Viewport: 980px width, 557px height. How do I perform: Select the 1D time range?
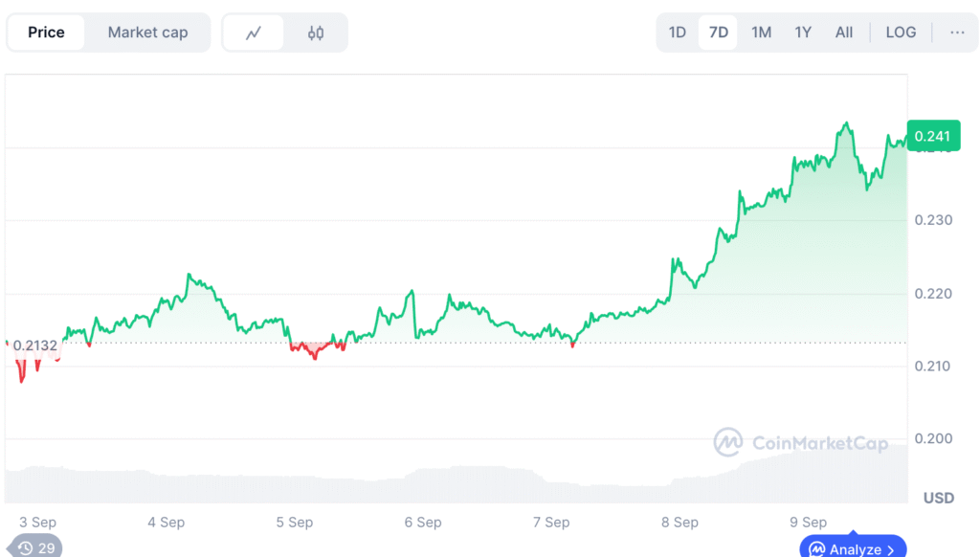coord(678,33)
